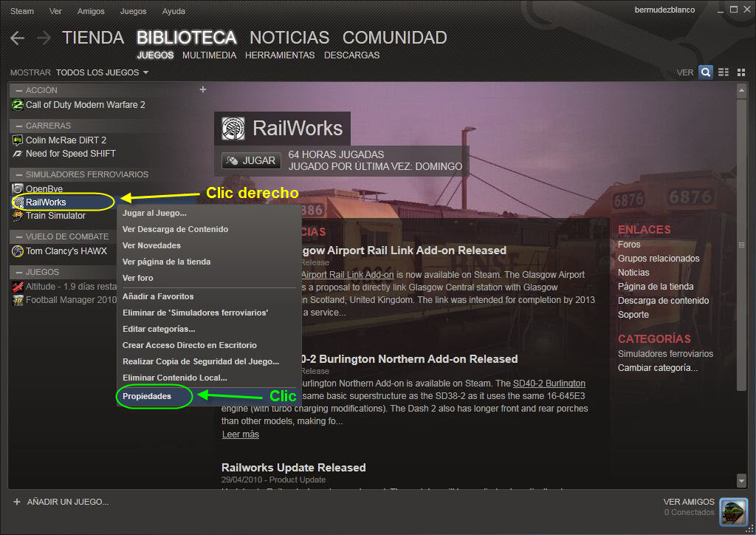Screen dimensions: 756x535
Task: Select Call of Duty Modern Warfare 2
Action: (x=85, y=105)
